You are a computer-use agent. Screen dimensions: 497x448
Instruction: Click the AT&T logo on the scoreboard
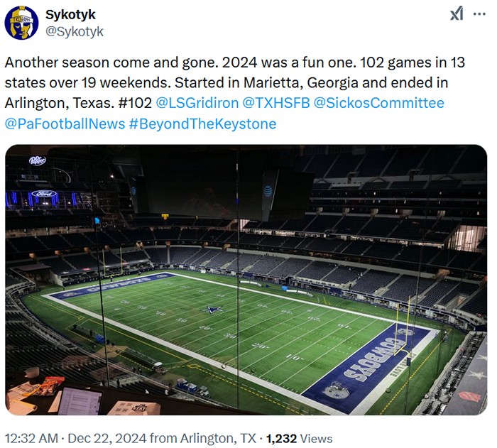point(268,191)
